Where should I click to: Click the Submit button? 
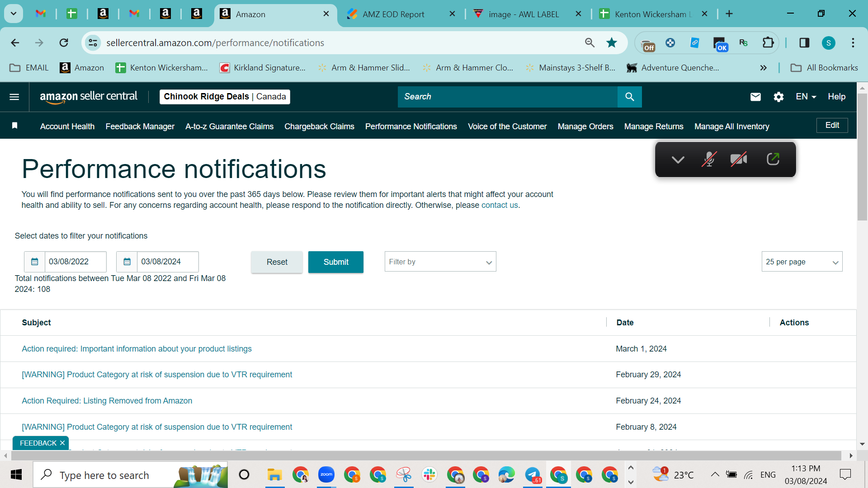click(336, 262)
